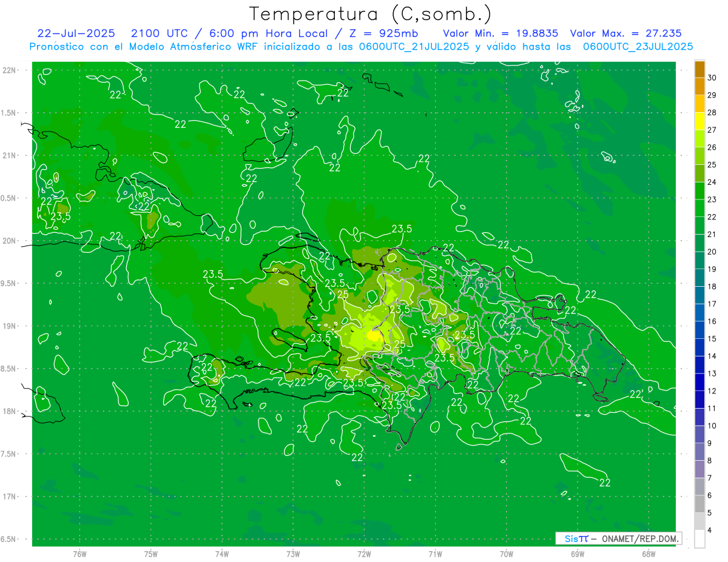
Task: Click the 70W longitude axis label
Action: [507, 554]
